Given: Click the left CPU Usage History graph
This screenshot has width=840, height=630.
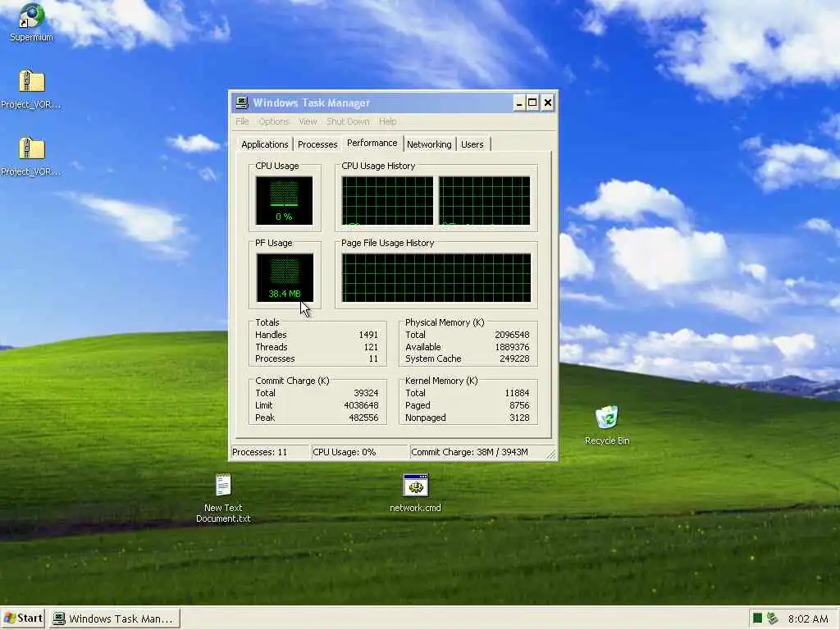Looking at the screenshot, I should 387,200.
